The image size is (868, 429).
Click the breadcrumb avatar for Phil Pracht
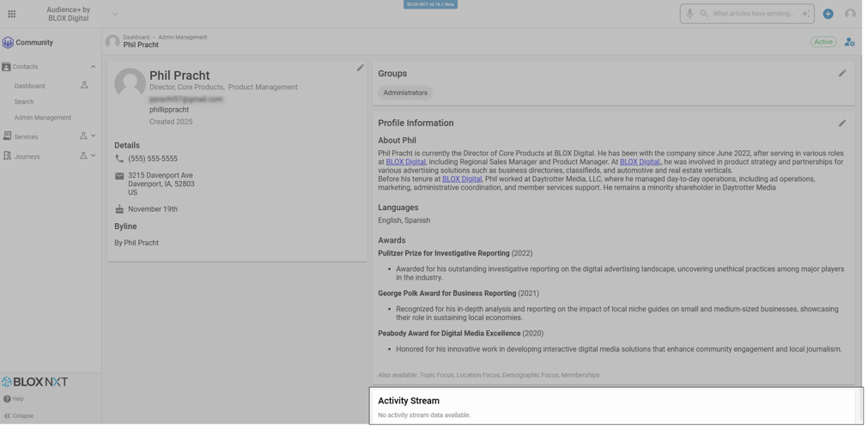point(112,41)
